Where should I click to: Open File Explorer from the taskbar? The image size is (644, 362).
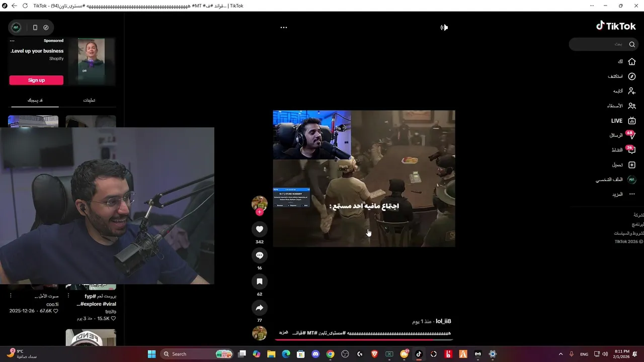click(x=271, y=354)
